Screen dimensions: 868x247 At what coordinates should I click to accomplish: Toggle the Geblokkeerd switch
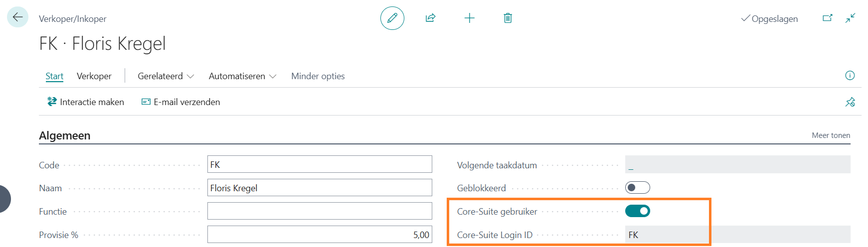pyautogui.click(x=637, y=188)
